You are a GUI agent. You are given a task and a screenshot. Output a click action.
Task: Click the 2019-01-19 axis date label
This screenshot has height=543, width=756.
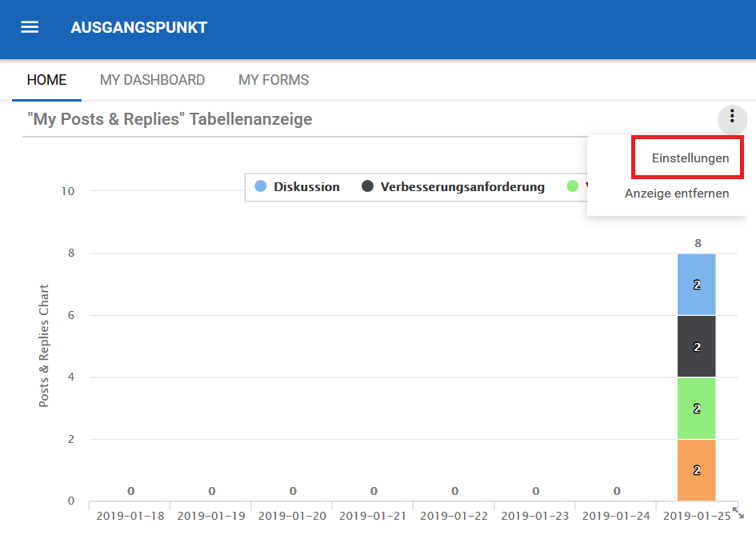[211, 516]
